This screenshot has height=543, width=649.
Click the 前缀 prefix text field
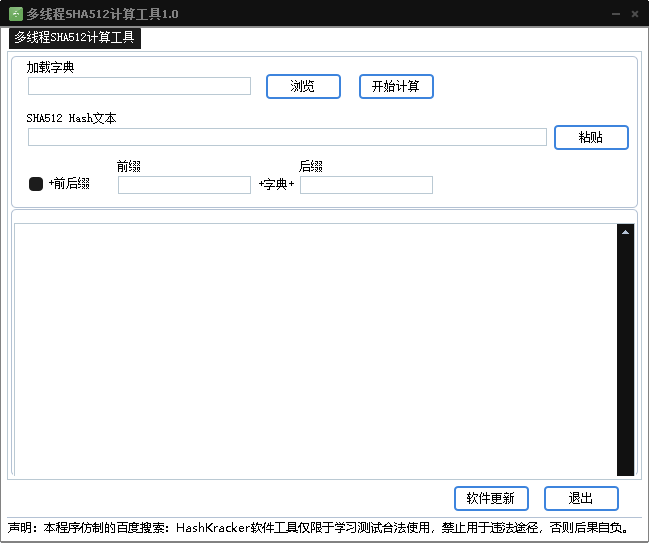point(184,185)
